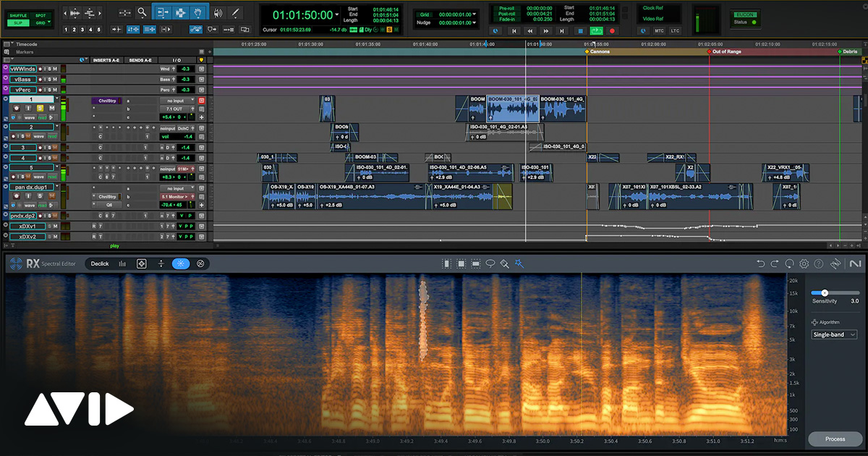The image size is (868, 456).
Task: Select the Scrubber speaker tool
Action: [219, 12]
